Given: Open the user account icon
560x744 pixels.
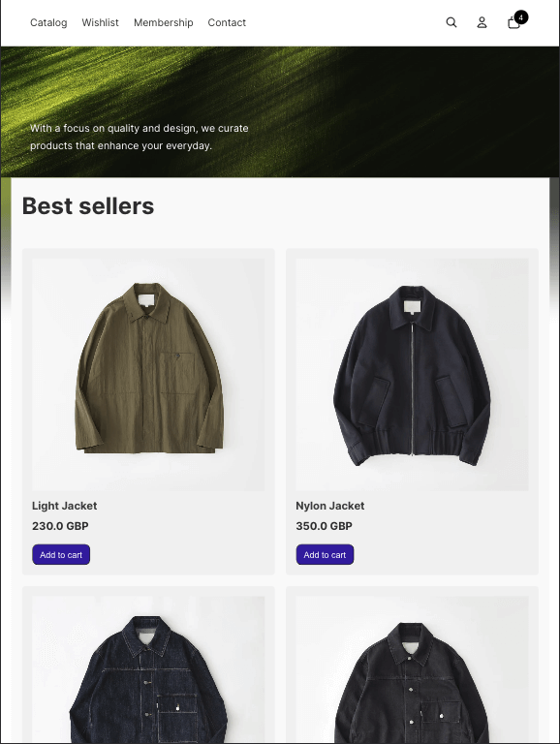Looking at the screenshot, I should tap(482, 22).
